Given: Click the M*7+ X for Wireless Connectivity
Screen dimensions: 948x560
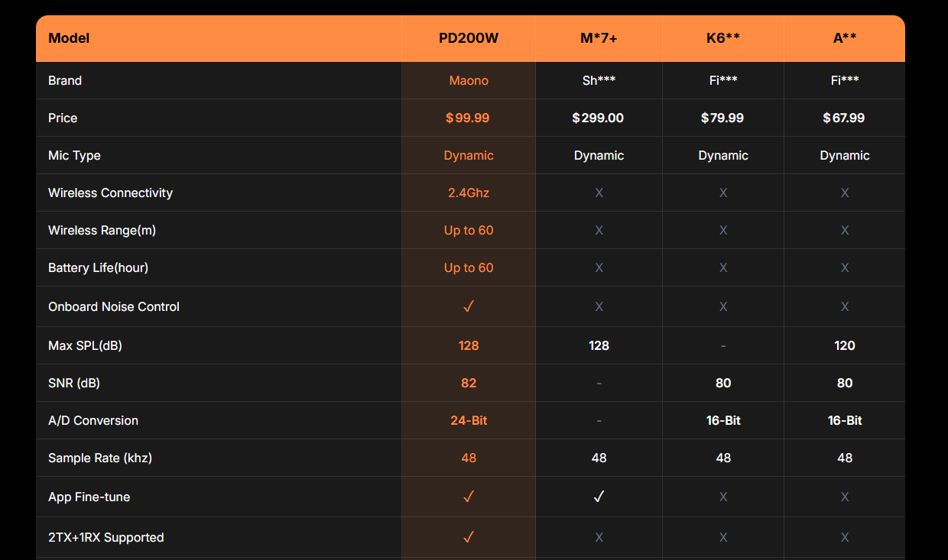Looking at the screenshot, I should (x=599, y=193).
